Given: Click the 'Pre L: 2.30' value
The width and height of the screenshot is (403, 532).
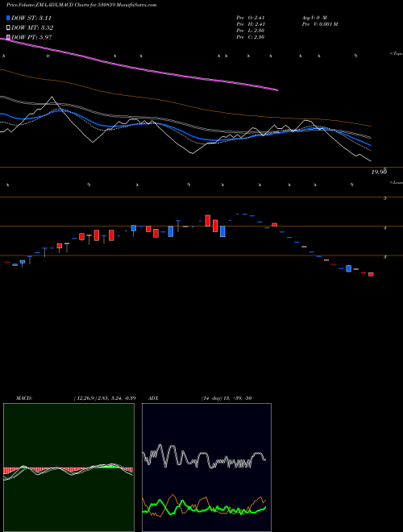Looking at the screenshot, I should tap(251, 31).
